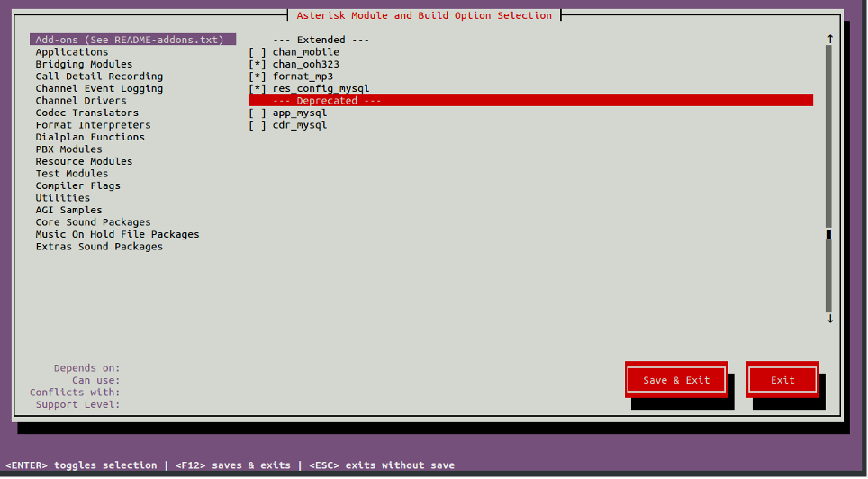Select Compiler Flags category
This screenshot has width=868, height=479.
78,185
